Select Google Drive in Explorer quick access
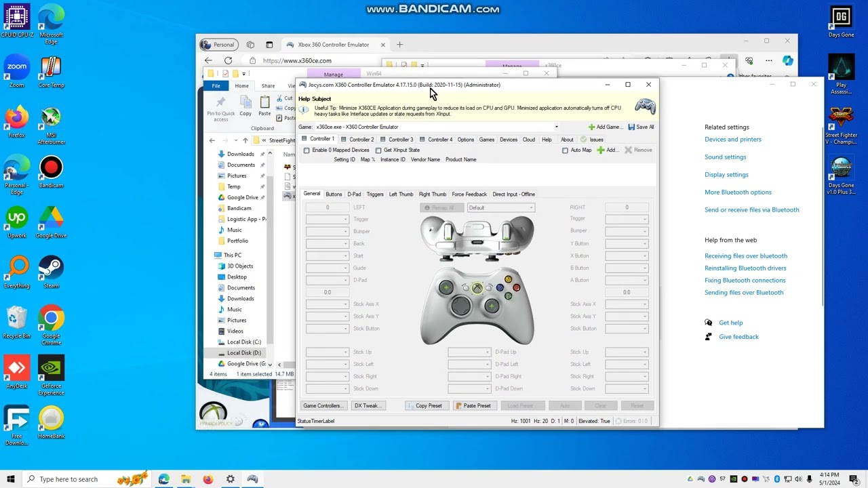 [x=242, y=197]
